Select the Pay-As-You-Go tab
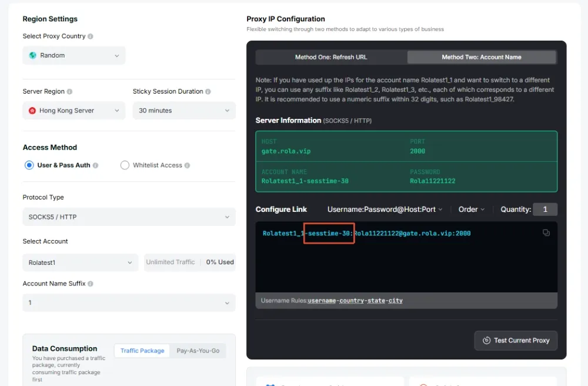This screenshot has width=588, height=386. pos(198,351)
